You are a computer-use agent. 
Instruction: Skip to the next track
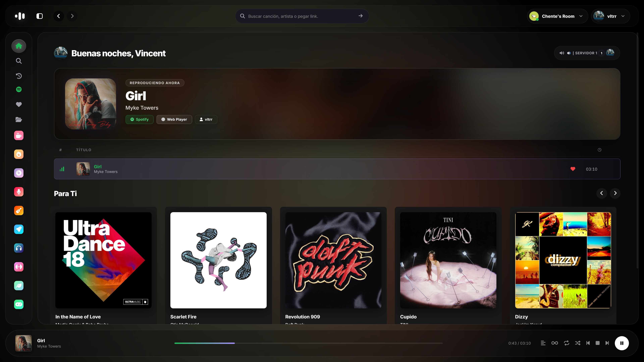pyautogui.click(x=607, y=343)
